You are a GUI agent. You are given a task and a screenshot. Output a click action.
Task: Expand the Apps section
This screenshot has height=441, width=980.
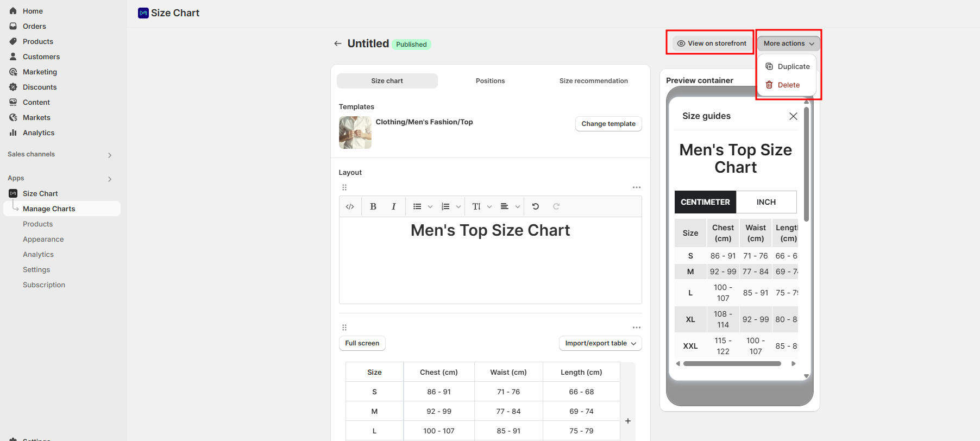pos(110,179)
